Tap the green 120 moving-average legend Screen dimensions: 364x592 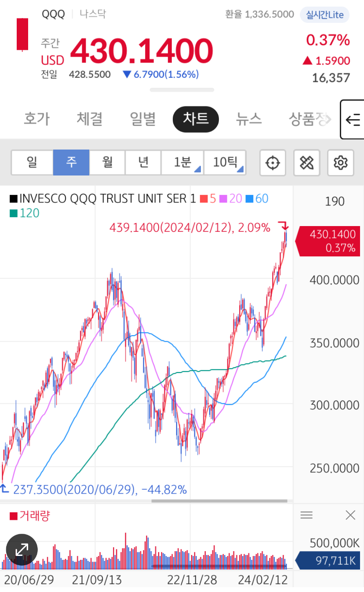point(25,213)
